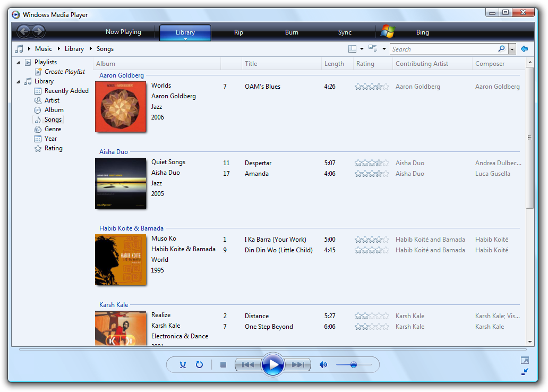This screenshot has height=392, width=548.
Task: Open the Burn tab
Action: [292, 32]
